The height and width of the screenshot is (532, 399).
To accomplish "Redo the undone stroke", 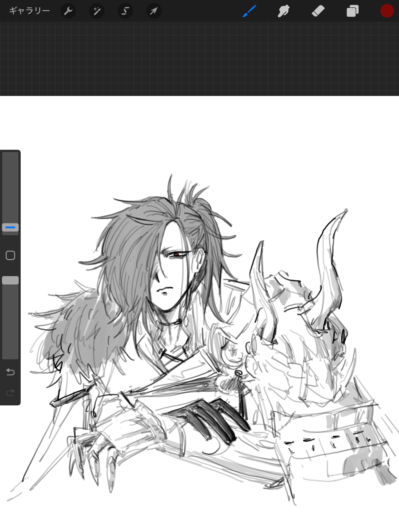I will pyautogui.click(x=10, y=392).
